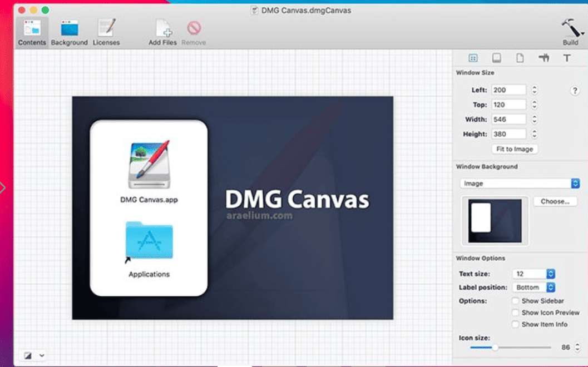Click the document icon in title bar

click(254, 11)
